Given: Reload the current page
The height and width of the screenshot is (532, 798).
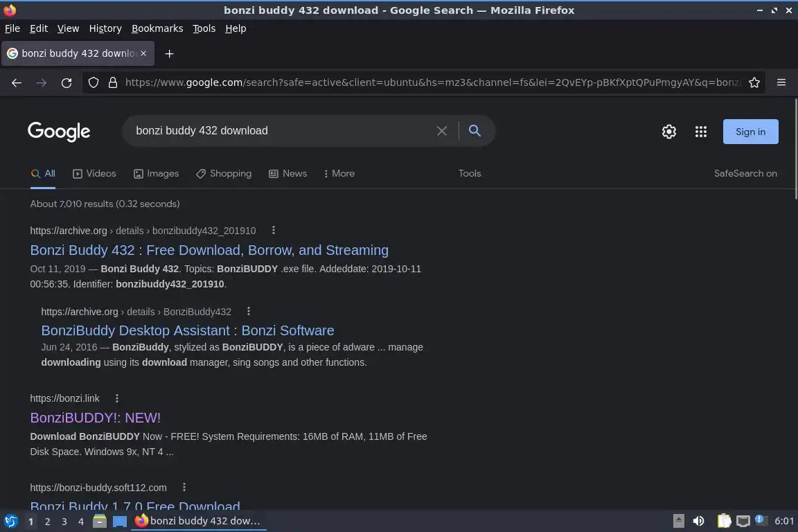Looking at the screenshot, I should [x=66, y=82].
